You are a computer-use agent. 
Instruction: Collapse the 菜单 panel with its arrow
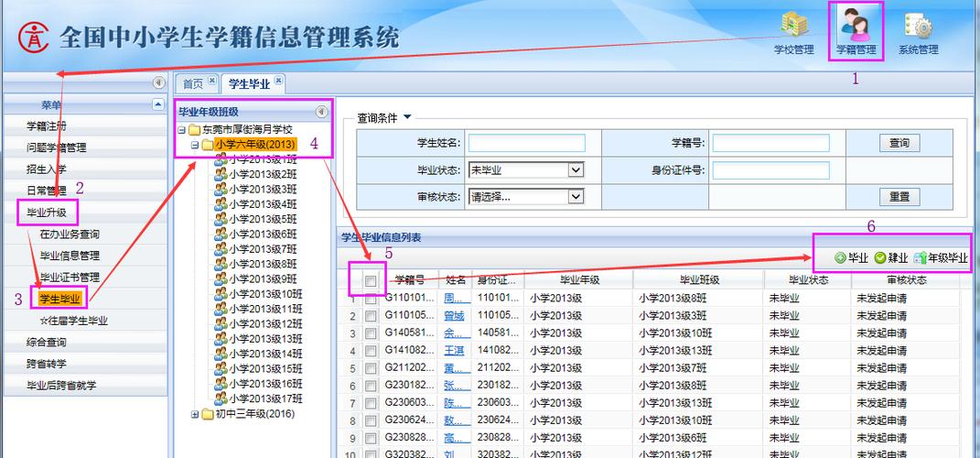pyautogui.click(x=158, y=104)
